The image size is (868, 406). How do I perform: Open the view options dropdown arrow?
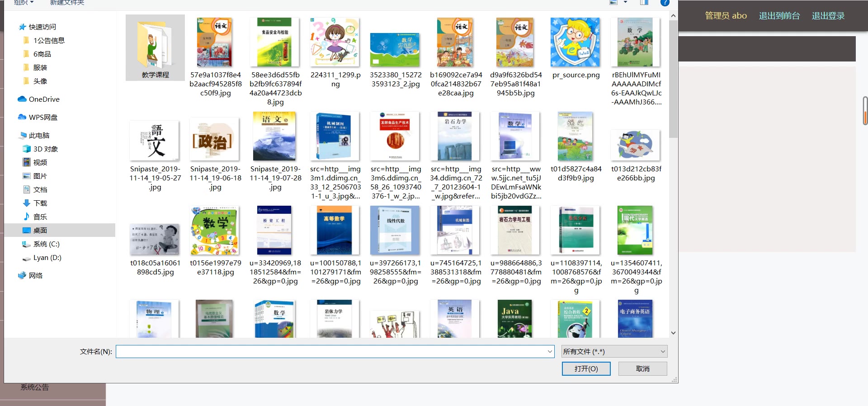click(626, 2)
